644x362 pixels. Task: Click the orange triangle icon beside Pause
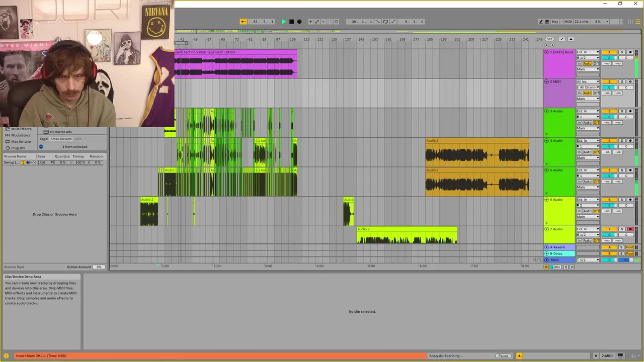(519, 356)
